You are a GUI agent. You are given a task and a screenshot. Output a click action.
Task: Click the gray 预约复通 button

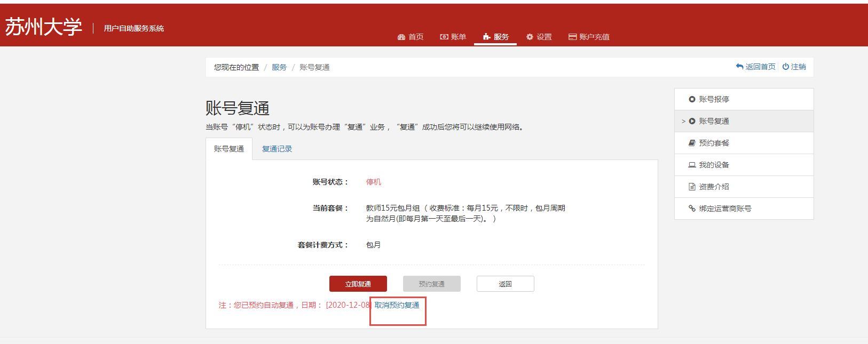pos(431,284)
